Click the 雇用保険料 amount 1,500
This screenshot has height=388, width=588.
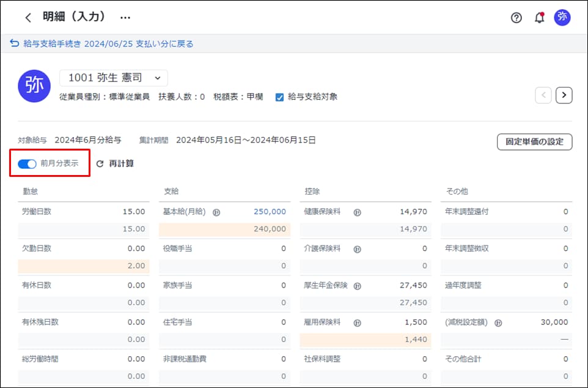point(416,322)
